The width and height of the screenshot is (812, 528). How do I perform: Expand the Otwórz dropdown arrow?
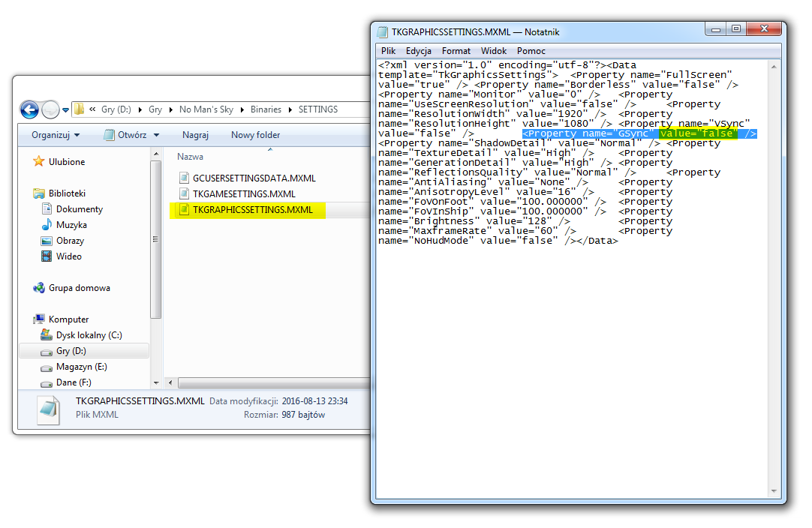click(156, 136)
